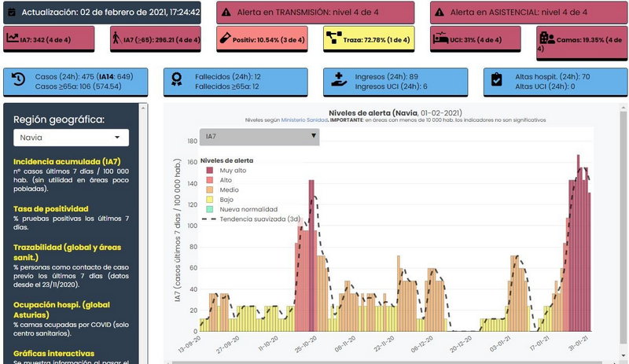The height and width of the screenshot is (364, 629).
Task: Open the Región geográfica dropdown showing Navia
Action: [x=71, y=137]
